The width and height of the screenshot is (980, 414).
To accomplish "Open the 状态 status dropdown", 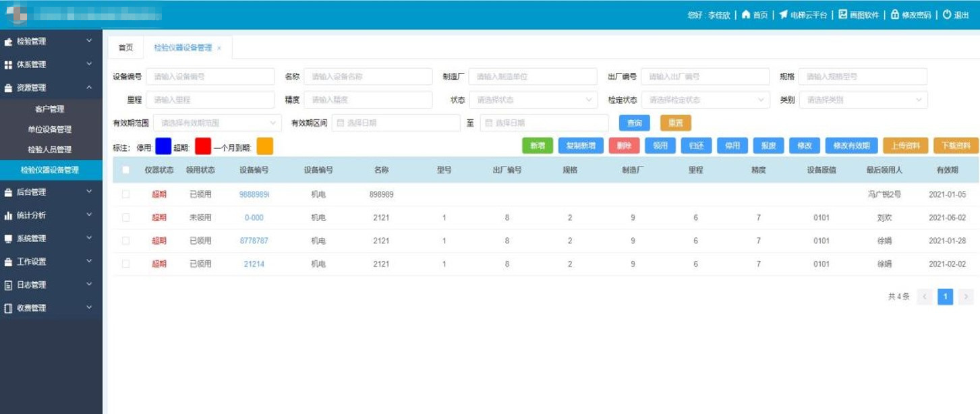I will 533,100.
